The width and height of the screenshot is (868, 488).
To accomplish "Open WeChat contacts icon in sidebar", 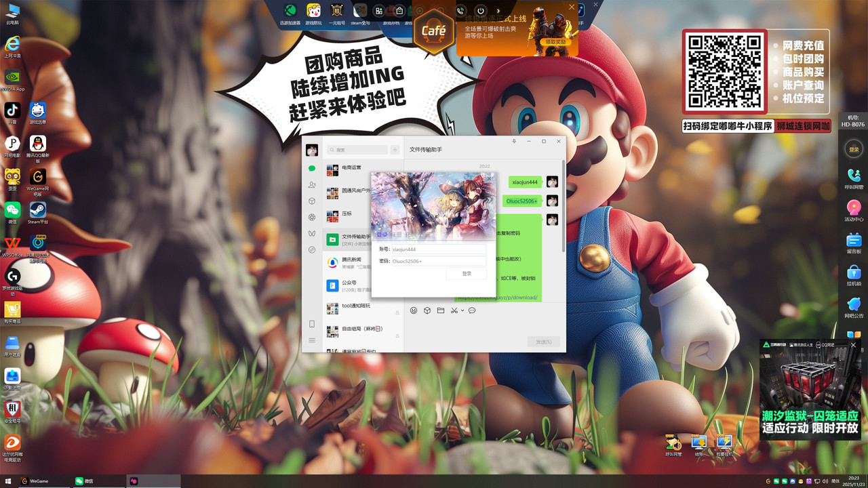I will point(312,184).
